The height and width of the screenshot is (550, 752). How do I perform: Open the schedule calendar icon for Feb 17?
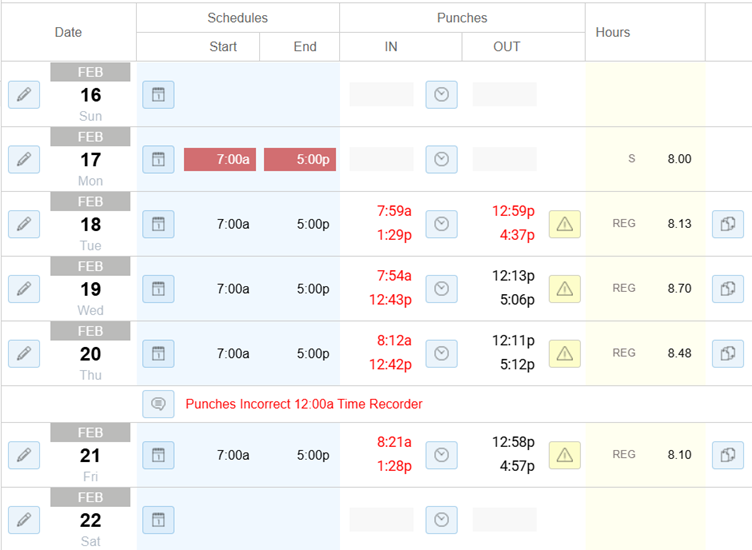coord(158,159)
